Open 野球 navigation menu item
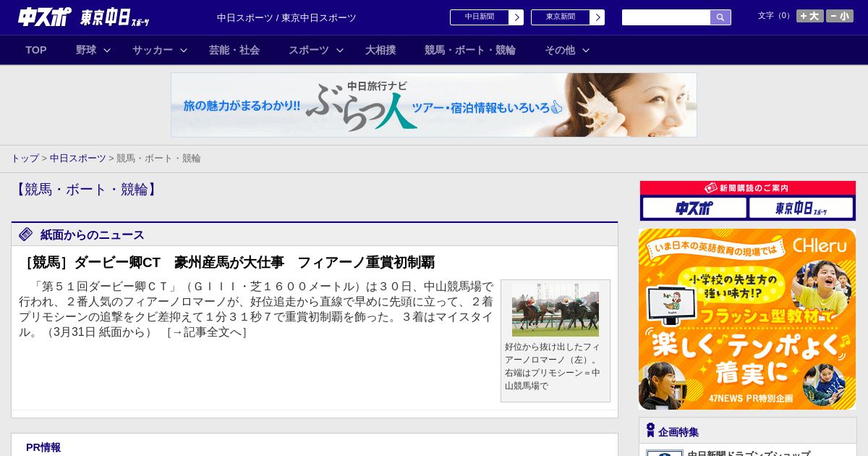The width and height of the screenshot is (868, 456). tap(86, 50)
